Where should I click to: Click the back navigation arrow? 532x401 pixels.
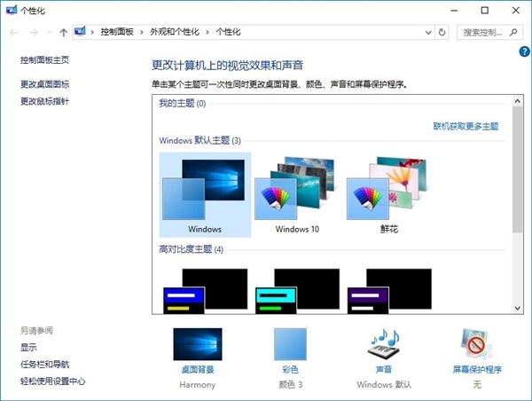13,32
